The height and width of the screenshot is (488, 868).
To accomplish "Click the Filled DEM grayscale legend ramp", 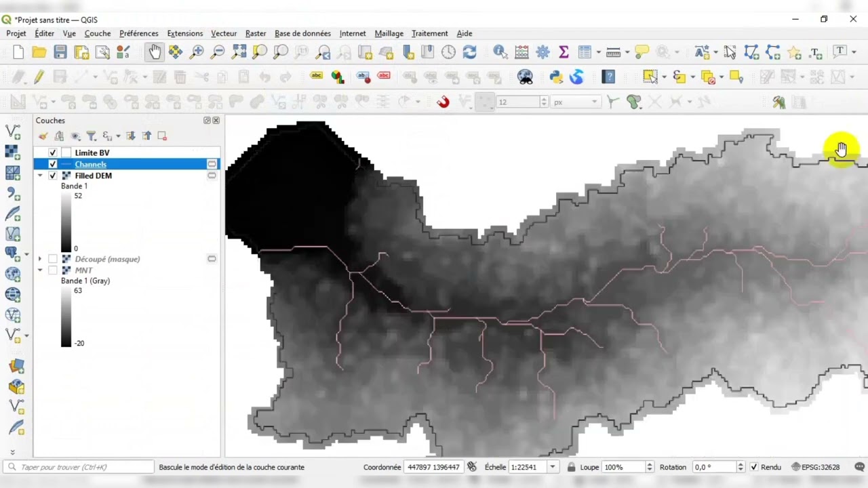I will click(66, 222).
